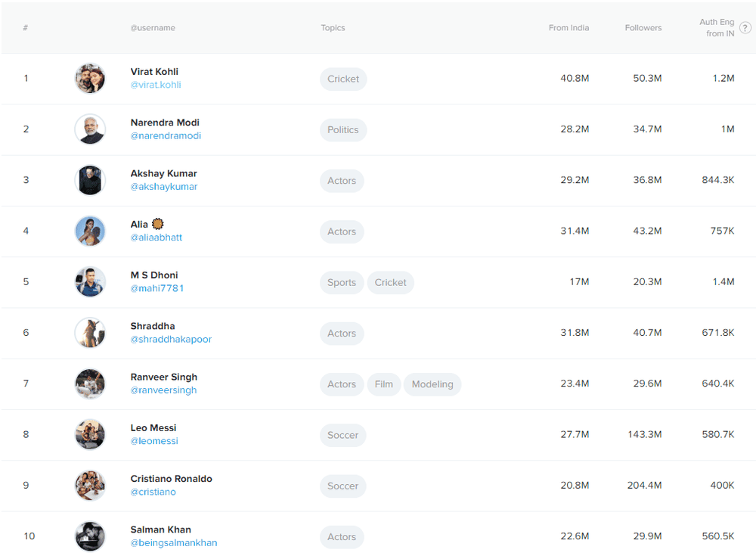Screen dimensions: 756x559
Task: Click the Shraddha name
Action: point(153,327)
